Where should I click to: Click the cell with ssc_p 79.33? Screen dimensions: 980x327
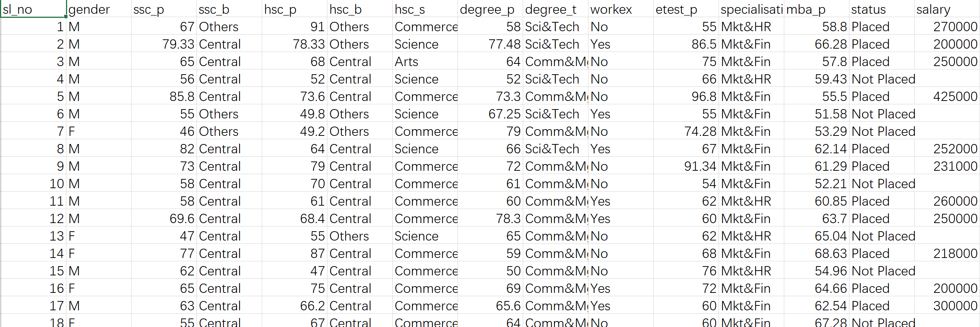[x=164, y=44]
